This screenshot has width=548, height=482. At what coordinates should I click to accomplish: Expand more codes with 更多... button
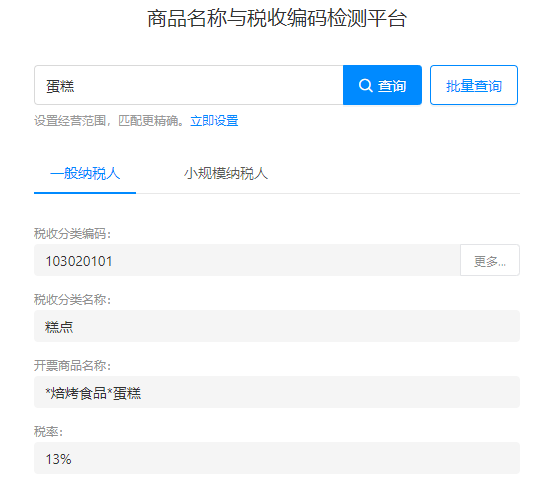pyautogui.click(x=490, y=260)
